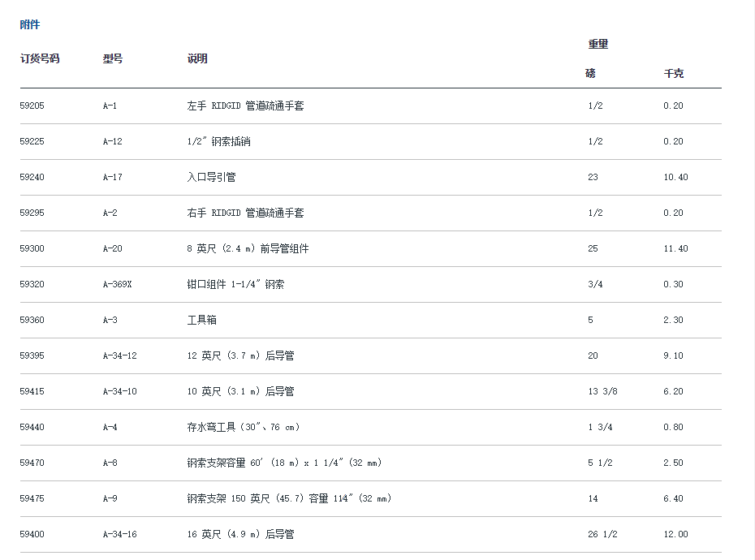Click the 6.40 kilogram value
Image resolution: width=755 pixels, height=560 pixels.
tap(674, 498)
